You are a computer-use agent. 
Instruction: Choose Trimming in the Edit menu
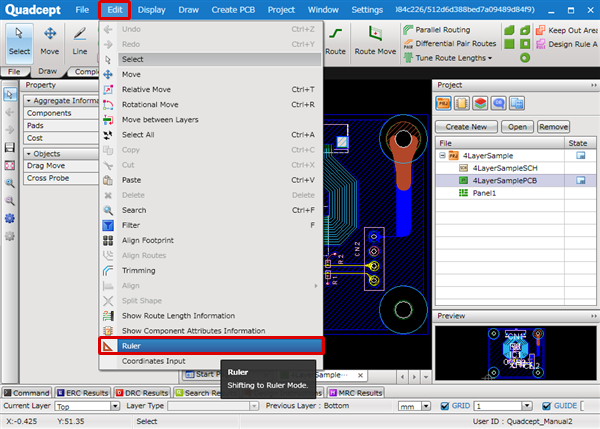click(211, 271)
